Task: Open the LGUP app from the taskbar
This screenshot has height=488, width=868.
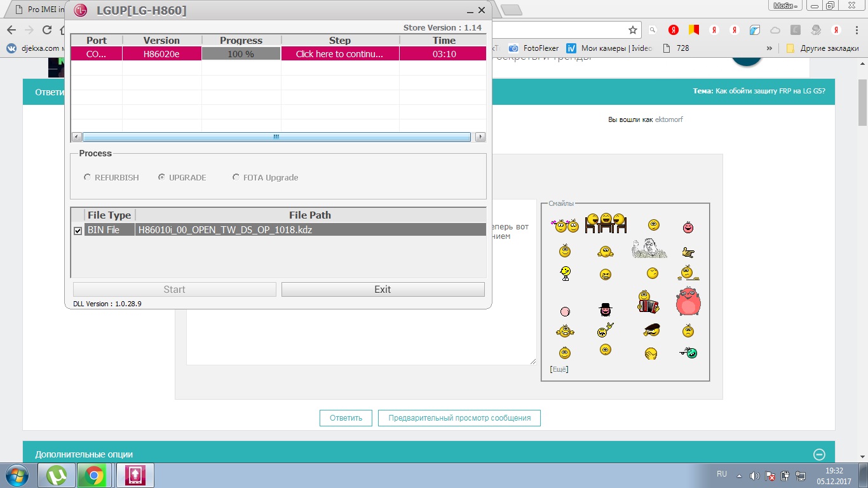Action: click(135, 475)
